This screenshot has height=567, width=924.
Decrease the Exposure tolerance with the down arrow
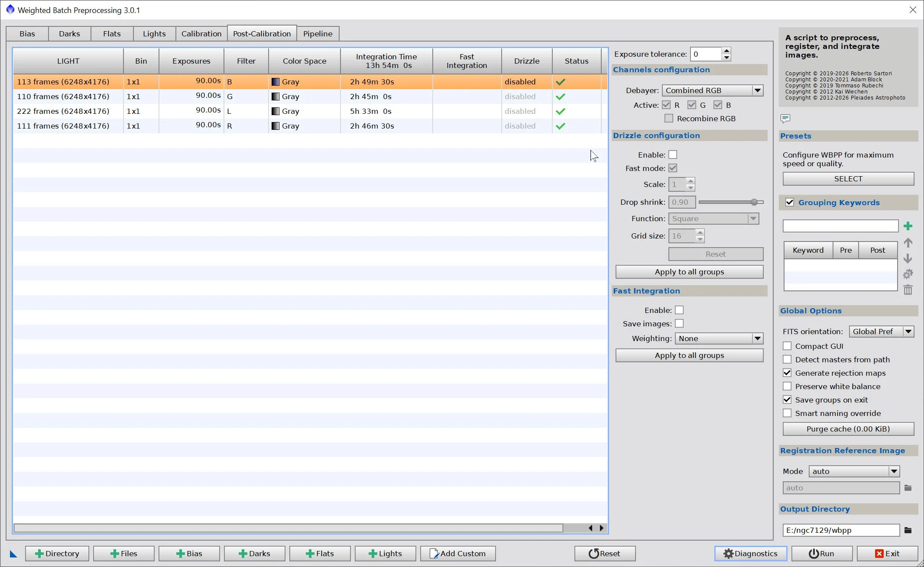726,58
